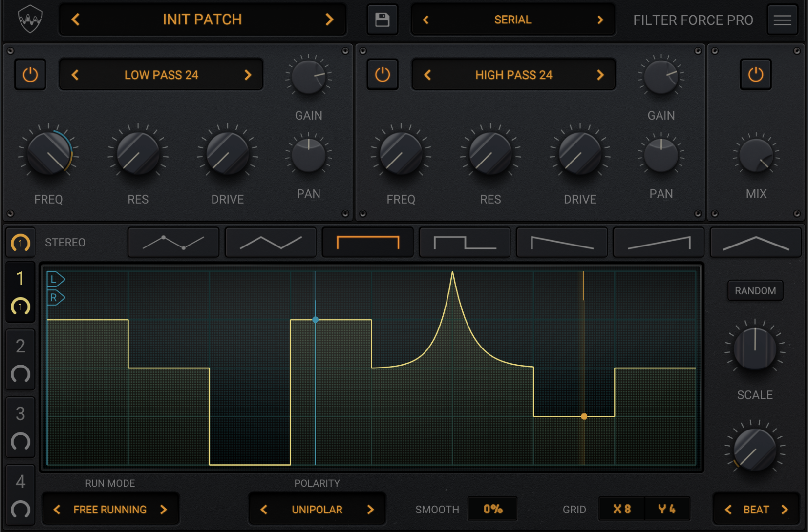Select next filter type after HIGH PASS 24
Image resolution: width=808 pixels, height=532 pixels.
(600, 75)
